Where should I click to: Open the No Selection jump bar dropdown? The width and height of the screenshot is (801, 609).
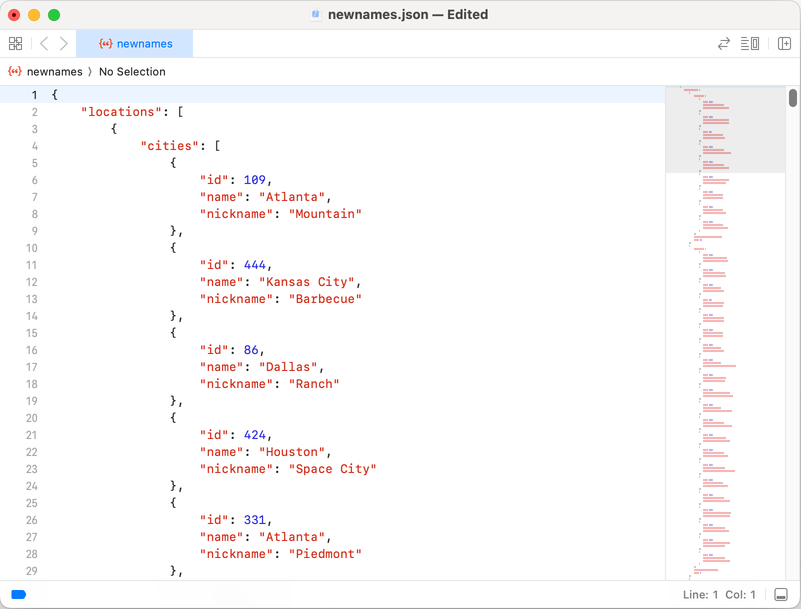coord(131,71)
